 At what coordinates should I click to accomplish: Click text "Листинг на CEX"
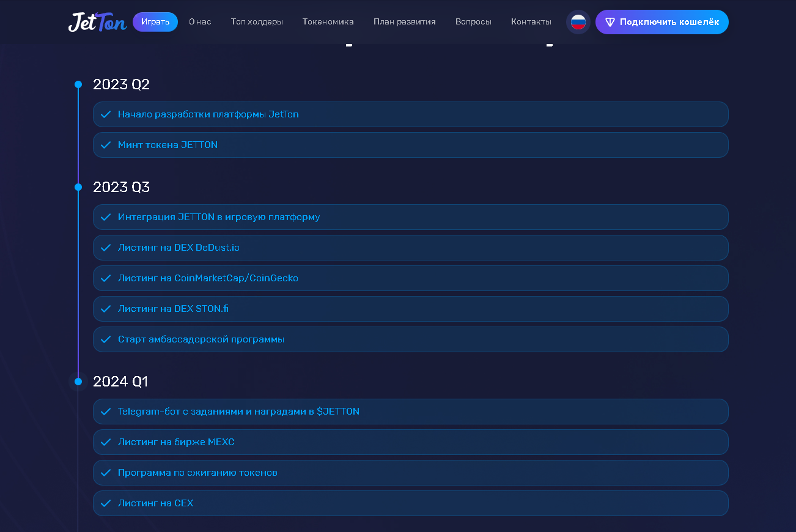pos(155,503)
